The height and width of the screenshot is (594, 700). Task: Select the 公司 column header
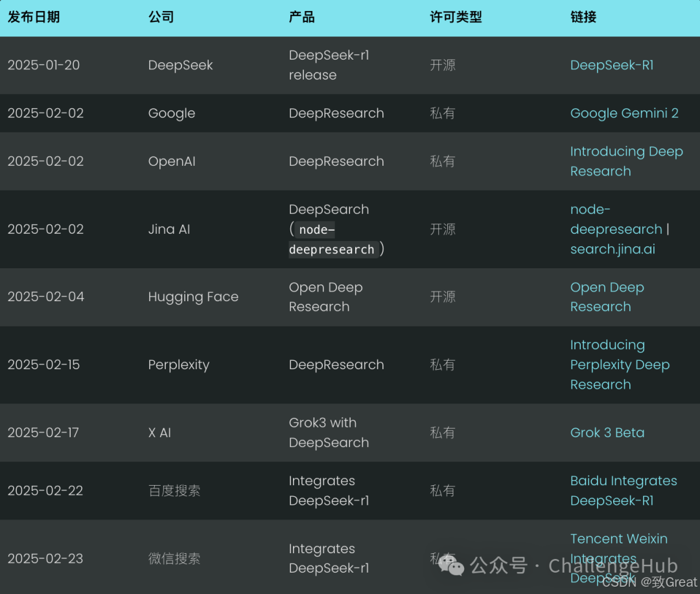[161, 17]
